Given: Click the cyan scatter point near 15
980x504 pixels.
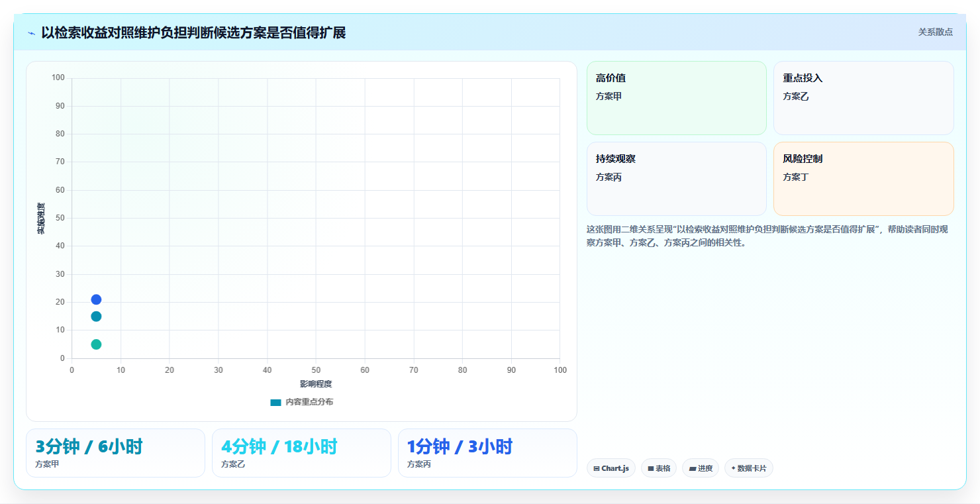Looking at the screenshot, I should pos(96,317).
